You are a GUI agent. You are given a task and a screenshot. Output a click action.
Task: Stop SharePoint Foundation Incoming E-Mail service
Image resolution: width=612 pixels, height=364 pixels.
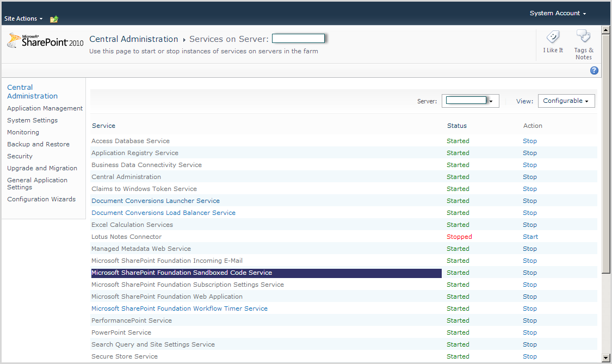click(x=530, y=261)
